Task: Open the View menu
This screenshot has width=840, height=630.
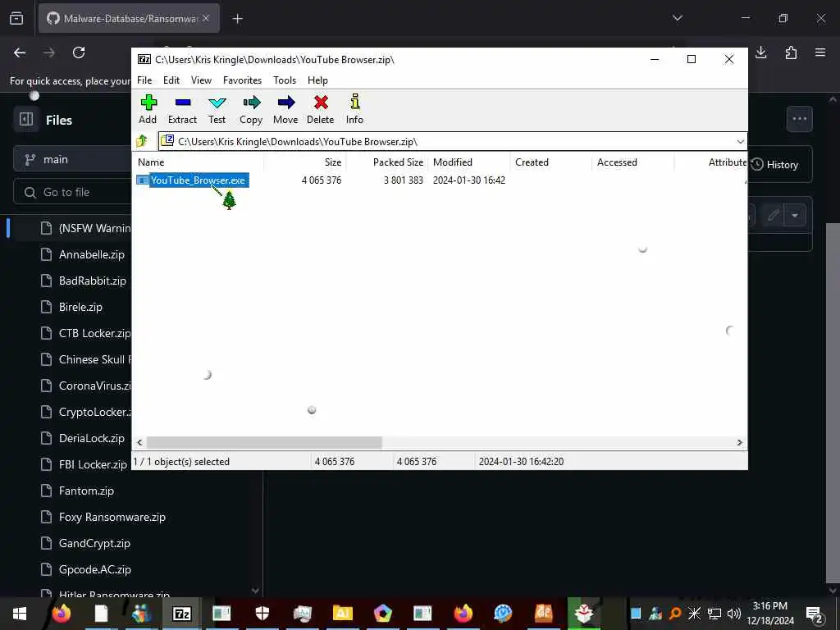Action: pyautogui.click(x=202, y=80)
